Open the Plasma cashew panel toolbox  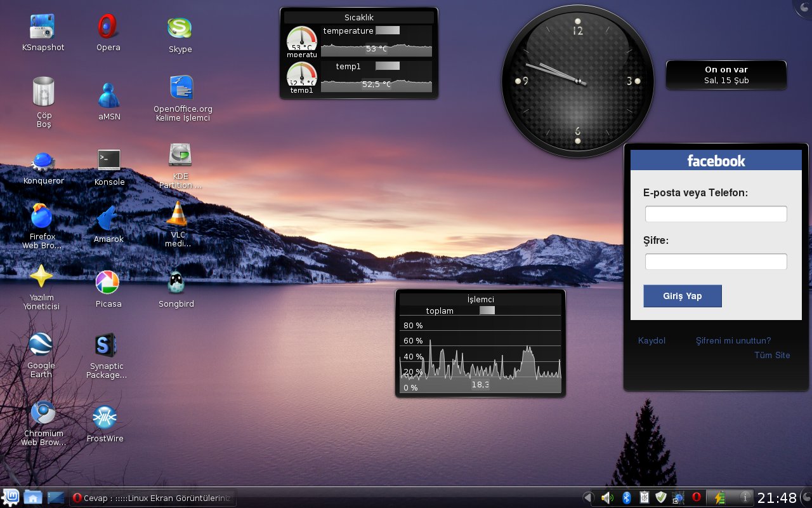tap(806, 498)
